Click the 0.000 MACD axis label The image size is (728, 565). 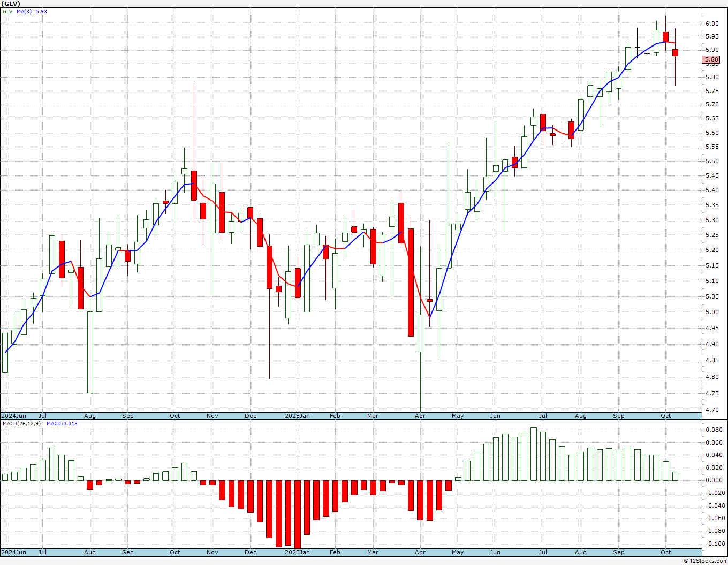pyautogui.click(x=714, y=480)
